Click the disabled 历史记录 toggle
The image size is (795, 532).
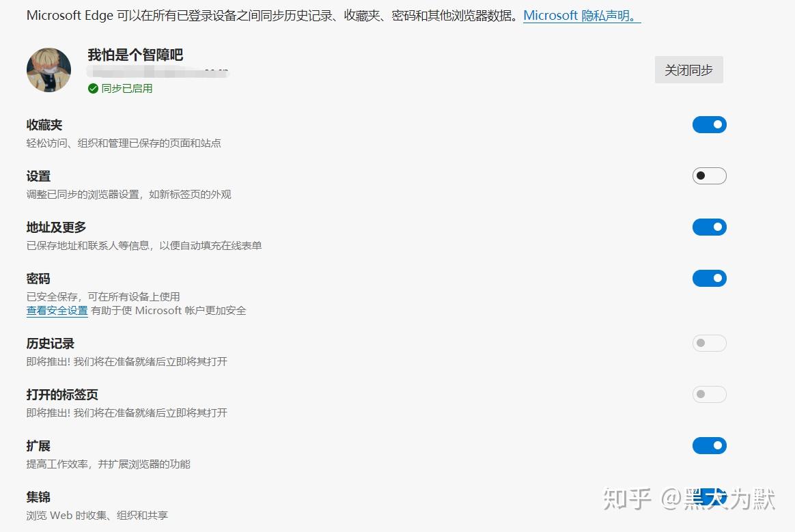point(710,344)
